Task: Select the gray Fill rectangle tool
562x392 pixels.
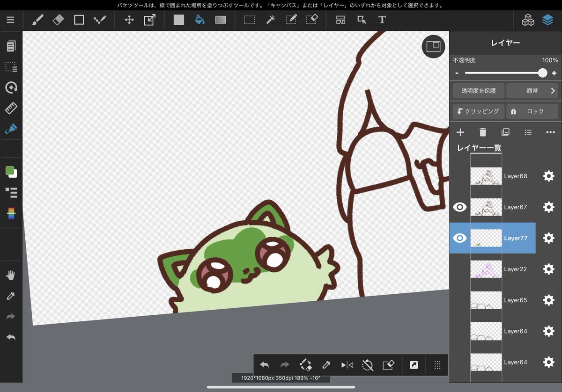Action: click(x=179, y=20)
